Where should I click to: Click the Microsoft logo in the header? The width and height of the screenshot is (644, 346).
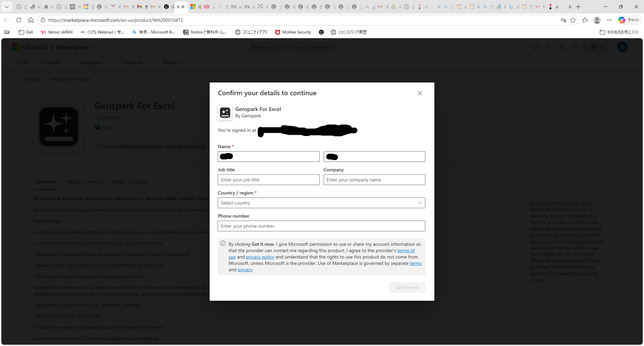30,47
